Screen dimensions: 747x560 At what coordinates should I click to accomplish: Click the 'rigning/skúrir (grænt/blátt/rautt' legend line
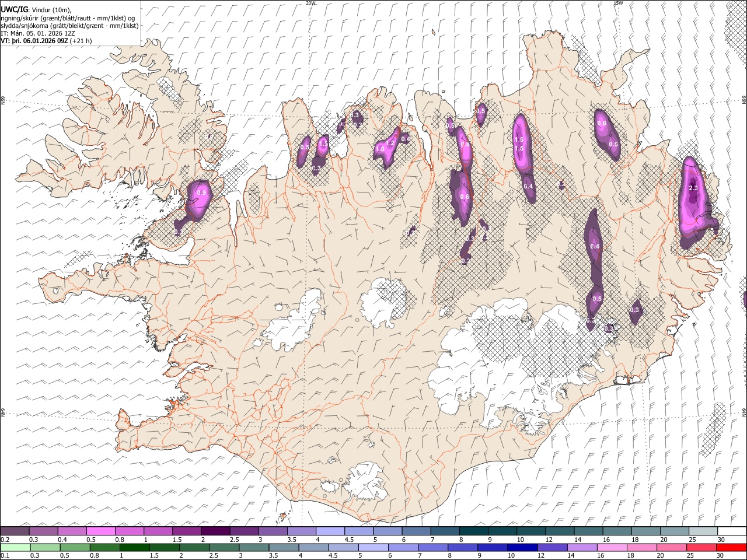68,17
